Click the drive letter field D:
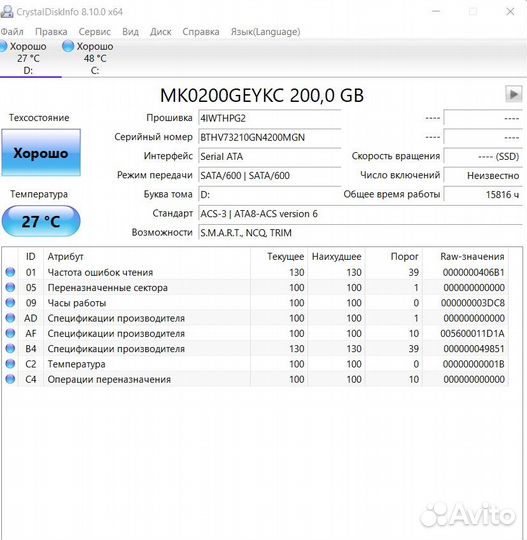The image size is (527, 540). (x=269, y=195)
